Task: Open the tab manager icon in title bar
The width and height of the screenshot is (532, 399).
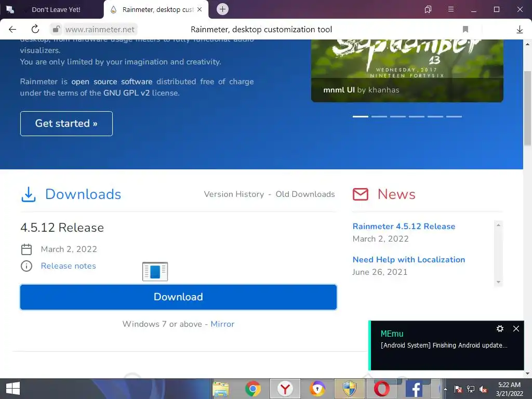Action: point(428,9)
